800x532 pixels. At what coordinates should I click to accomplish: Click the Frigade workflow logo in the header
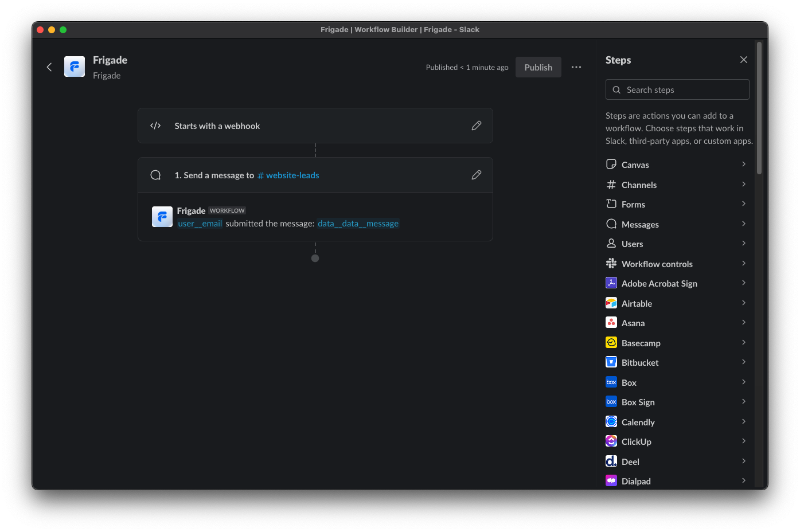coord(75,66)
